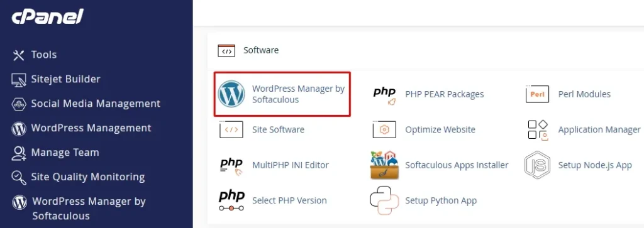Open Manage Team from the sidebar
Screen dimensions: 644x228
55,153
